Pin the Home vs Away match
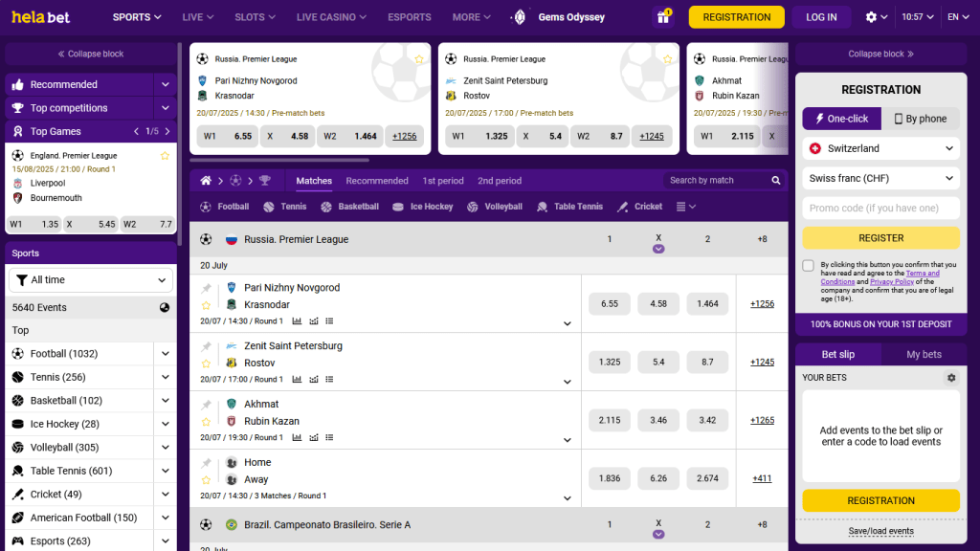980x551 pixels. pyautogui.click(x=207, y=463)
